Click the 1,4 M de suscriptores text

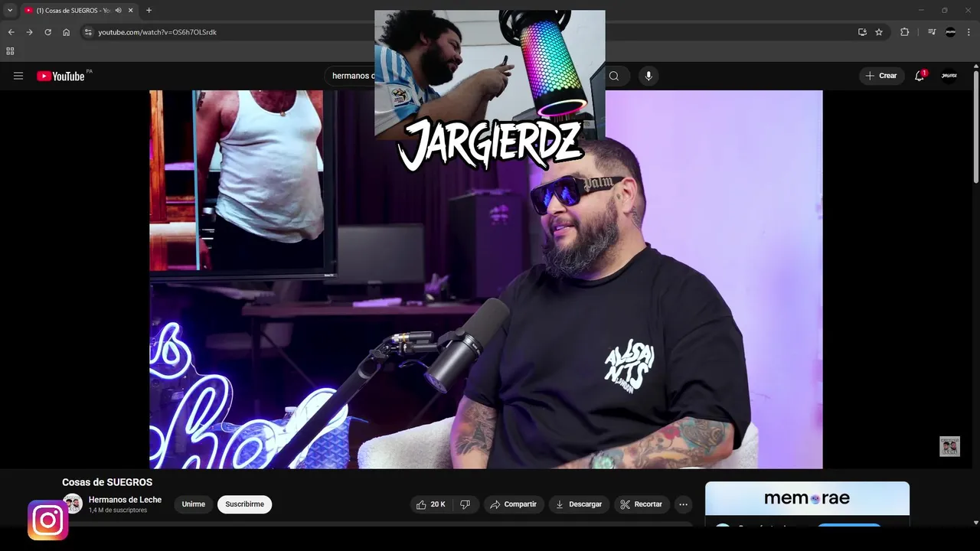pyautogui.click(x=118, y=510)
